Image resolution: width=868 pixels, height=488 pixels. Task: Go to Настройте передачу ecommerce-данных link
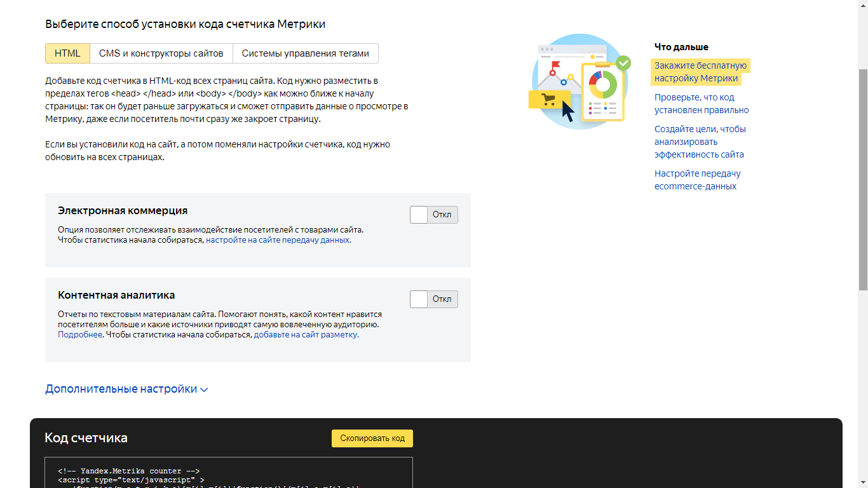click(697, 180)
